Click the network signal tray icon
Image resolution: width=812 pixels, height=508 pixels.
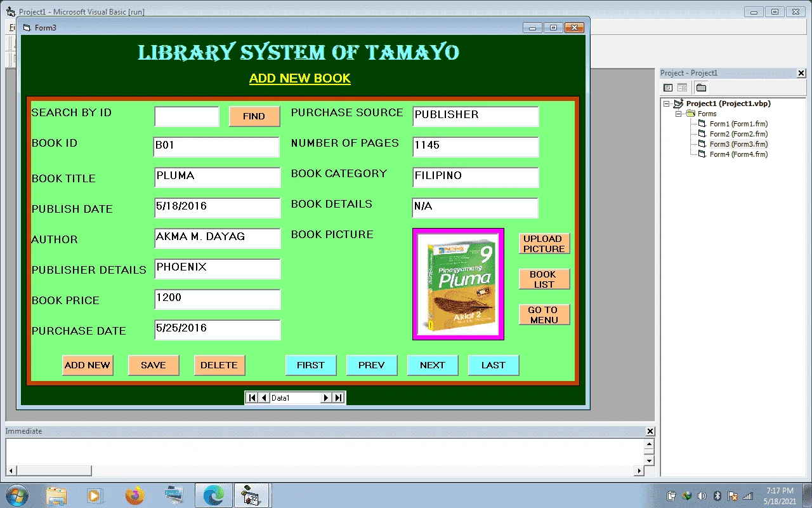pyautogui.click(x=748, y=496)
